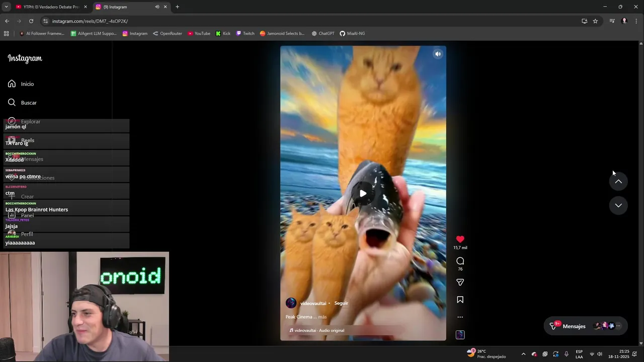Open the MiaAI-NG GitHub bookmark

(x=352, y=34)
